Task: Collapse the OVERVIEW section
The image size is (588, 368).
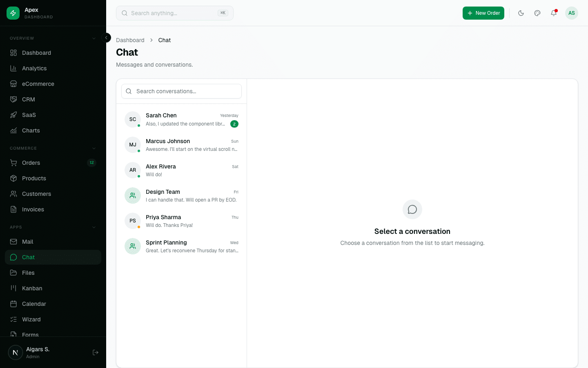Action: click(94, 38)
